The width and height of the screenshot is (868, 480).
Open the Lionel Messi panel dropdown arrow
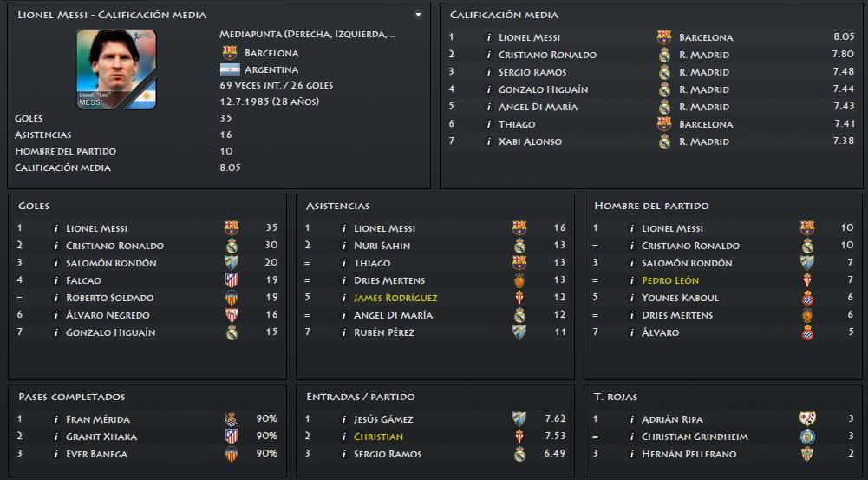click(418, 15)
